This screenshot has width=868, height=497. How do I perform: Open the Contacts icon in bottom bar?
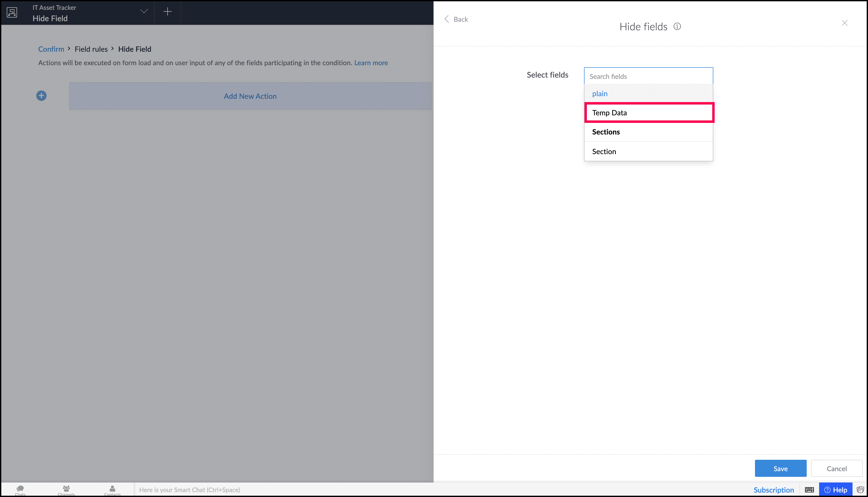coord(112,490)
